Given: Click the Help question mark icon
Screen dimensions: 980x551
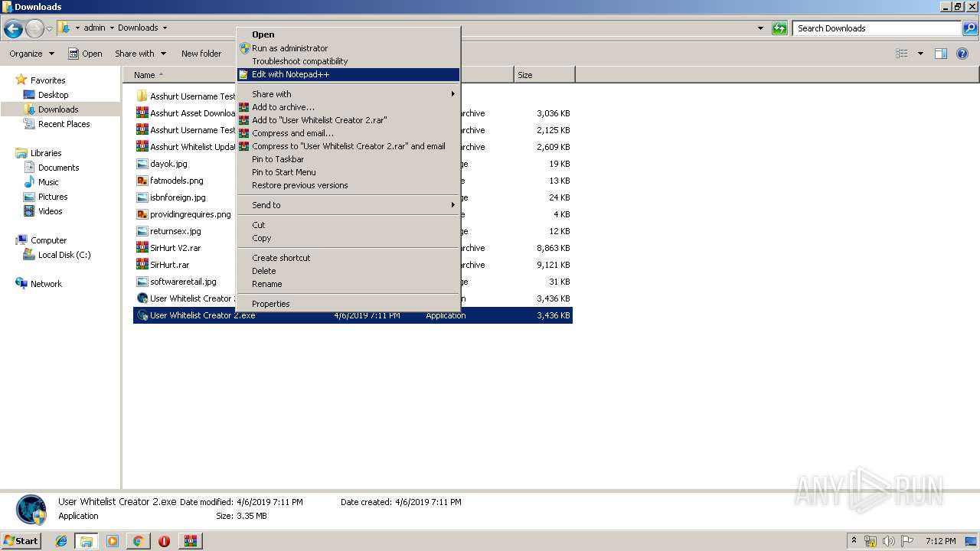Looking at the screenshot, I should pyautogui.click(x=963, y=54).
